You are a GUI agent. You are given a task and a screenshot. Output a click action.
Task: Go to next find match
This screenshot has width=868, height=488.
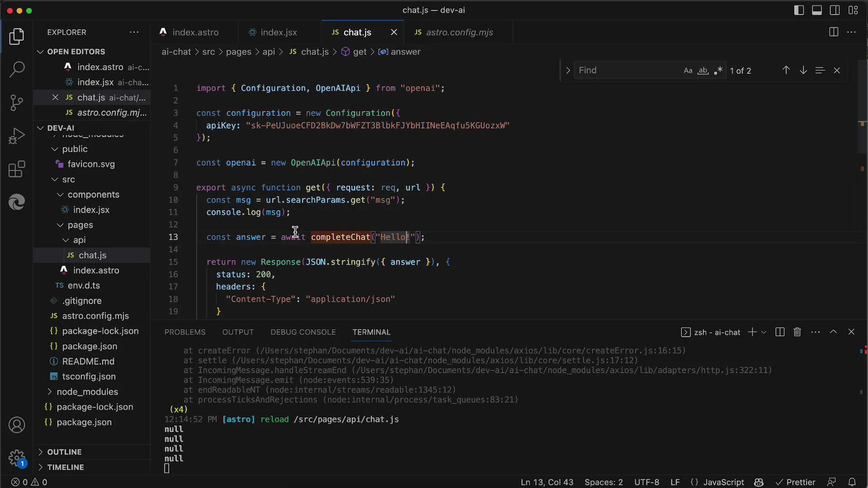[x=803, y=70]
